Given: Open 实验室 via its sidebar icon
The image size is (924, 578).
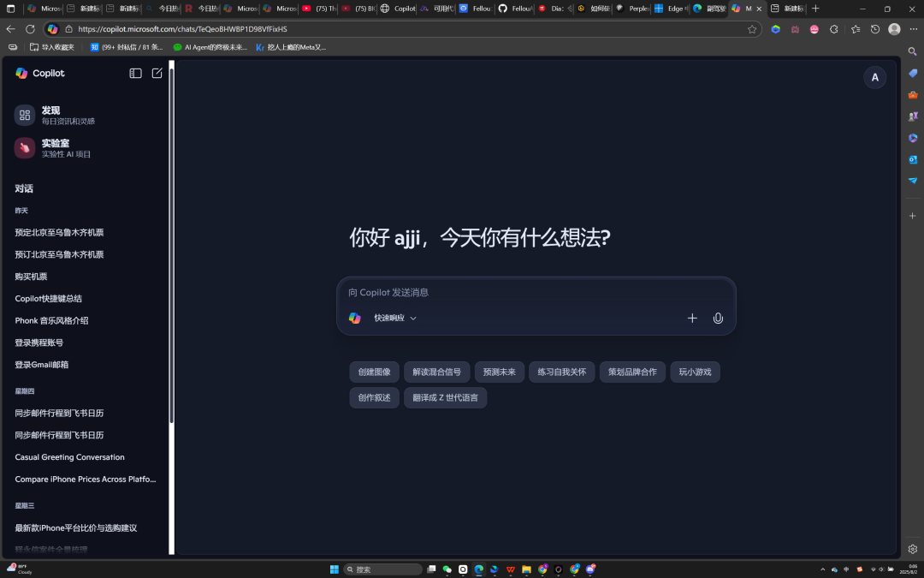Looking at the screenshot, I should pyautogui.click(x=24, y=147).
